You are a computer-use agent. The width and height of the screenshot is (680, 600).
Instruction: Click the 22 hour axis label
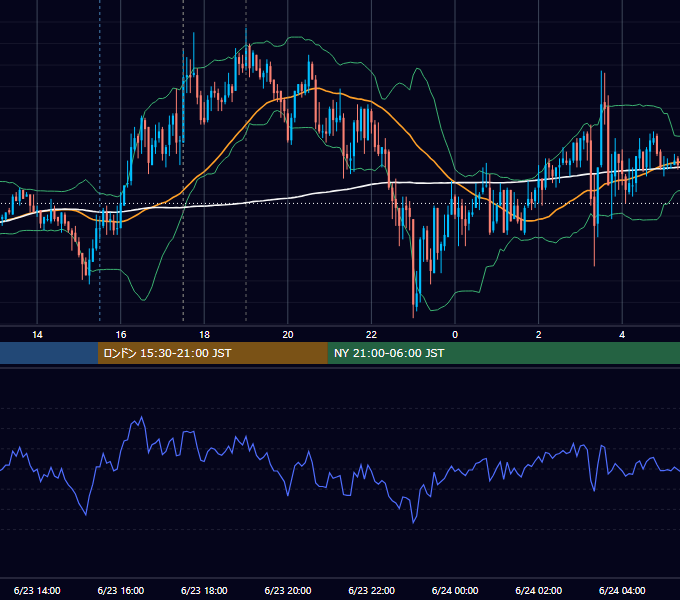(x=371, y=335)
